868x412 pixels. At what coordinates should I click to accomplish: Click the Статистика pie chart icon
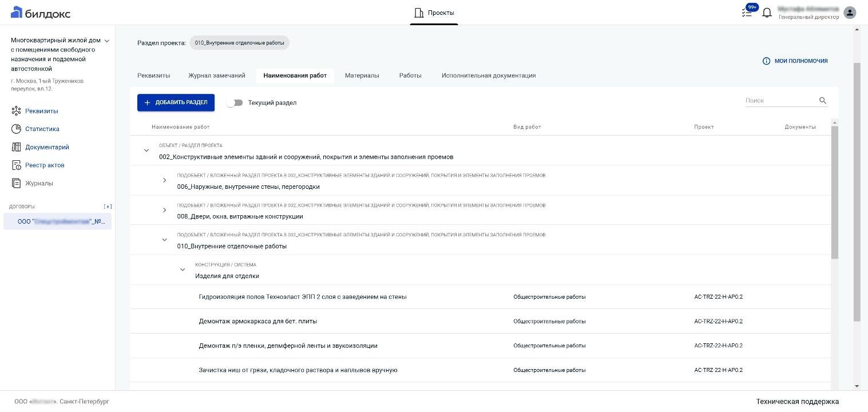(16, 129)
